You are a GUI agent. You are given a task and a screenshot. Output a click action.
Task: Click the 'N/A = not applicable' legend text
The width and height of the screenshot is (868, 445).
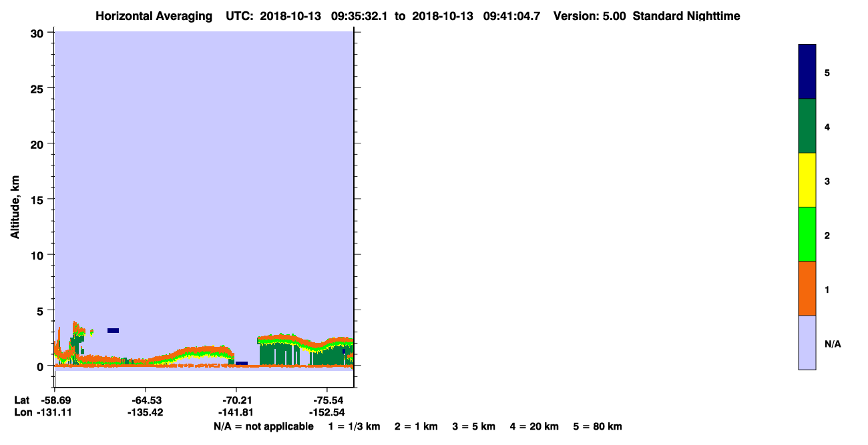pos(264,426)
